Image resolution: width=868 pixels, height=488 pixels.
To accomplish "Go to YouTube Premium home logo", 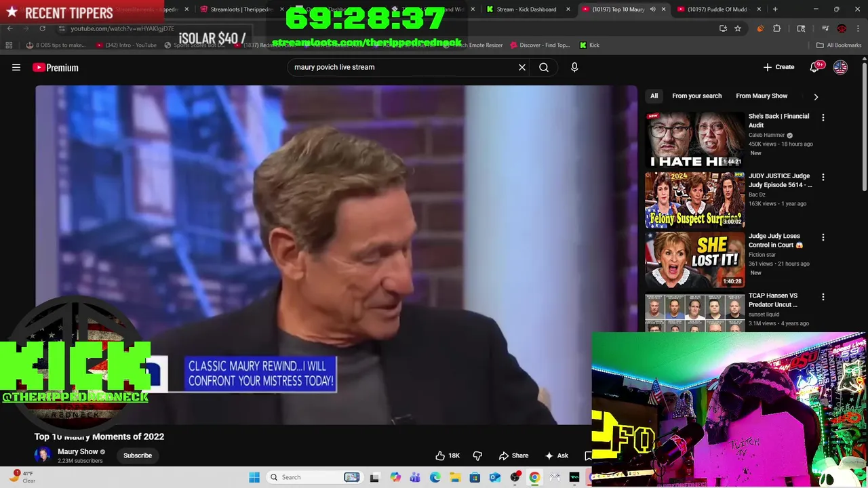I will (x=56, y=67).
